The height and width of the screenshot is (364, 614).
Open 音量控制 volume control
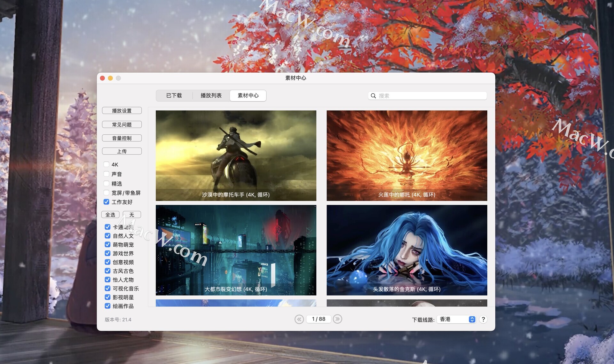point(122,138)
